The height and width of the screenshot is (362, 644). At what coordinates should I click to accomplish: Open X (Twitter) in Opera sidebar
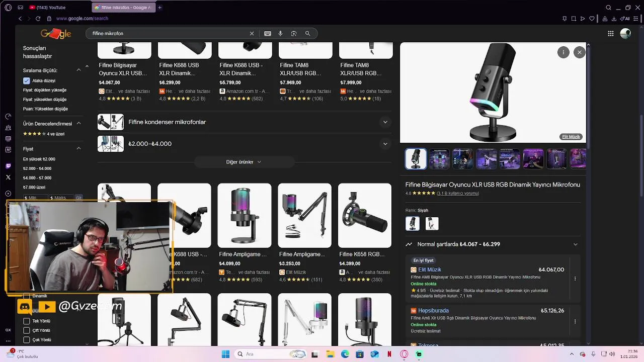(x=8, y=177)
